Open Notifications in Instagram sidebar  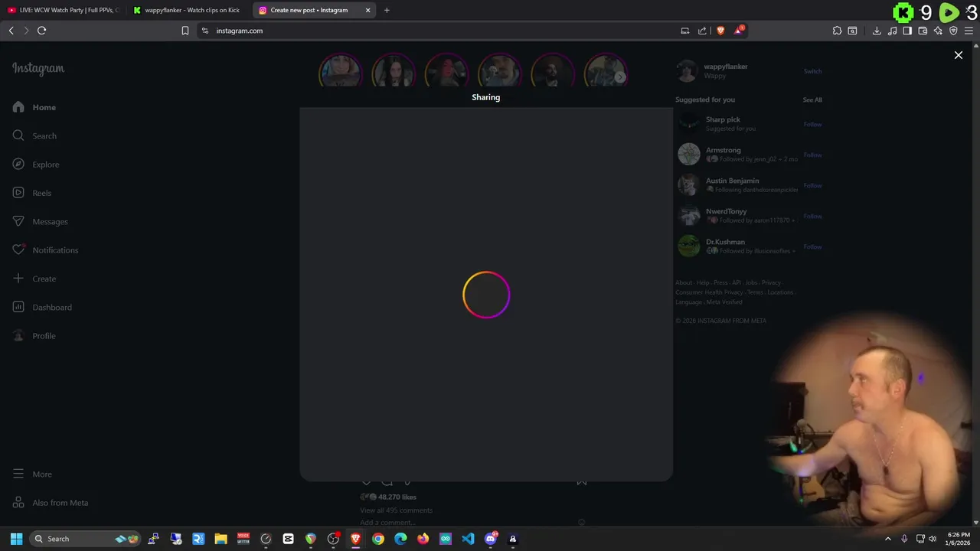45,250
